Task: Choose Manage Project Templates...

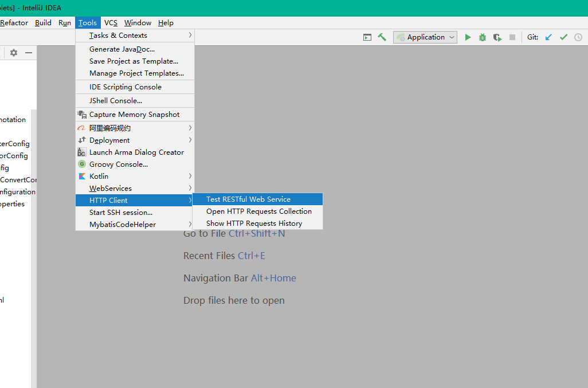Action: pyautogui.click(x=135, y=73)
